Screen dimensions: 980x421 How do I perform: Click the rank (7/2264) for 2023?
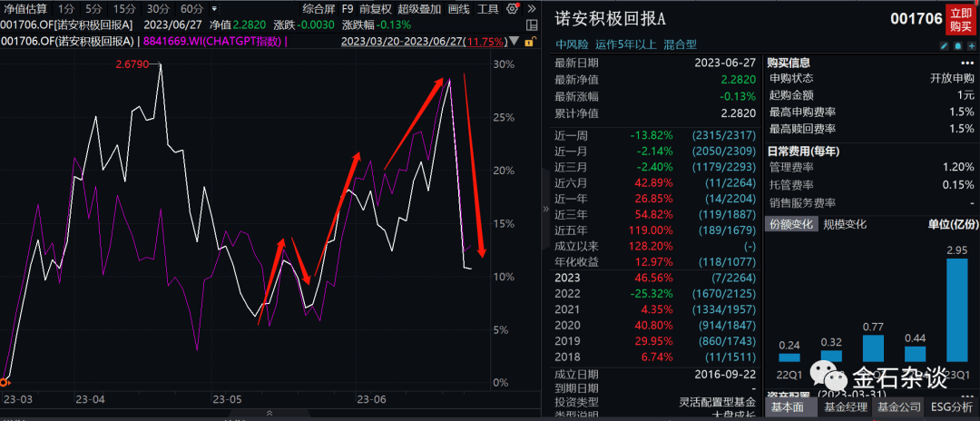point(732,278)
